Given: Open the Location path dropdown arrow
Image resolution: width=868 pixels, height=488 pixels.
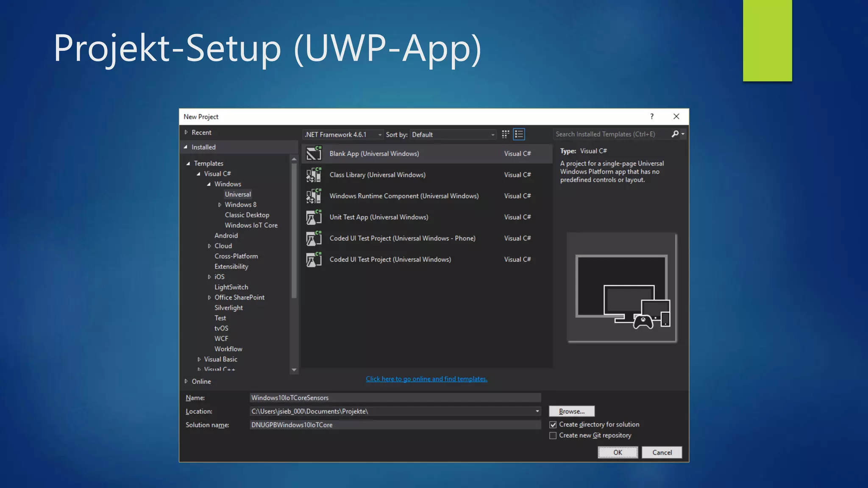Looking at the screenshot, I should click(x=537, y=411).
